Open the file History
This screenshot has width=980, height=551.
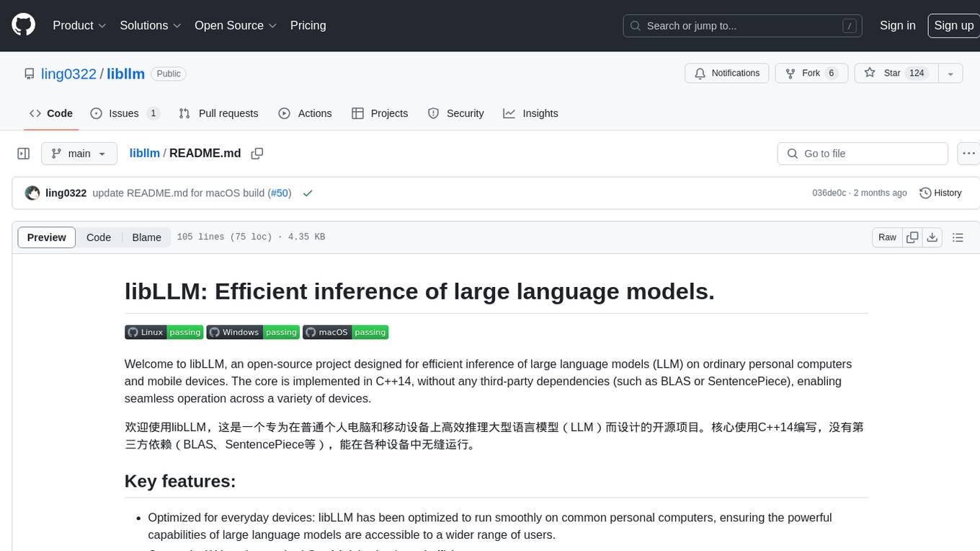940,193
